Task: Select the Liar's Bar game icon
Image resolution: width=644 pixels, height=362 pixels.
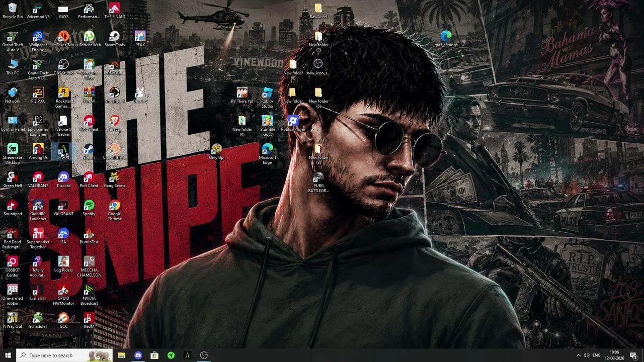Action: click(x=38, y=293)
